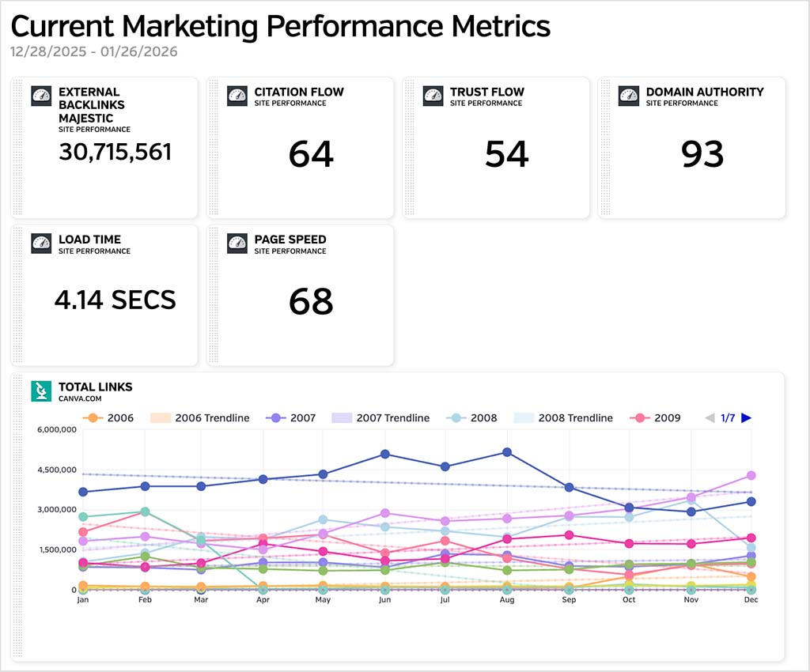Click the Load Time gauge icon
The image size is (810, 672).
click(x=41, y=244)
